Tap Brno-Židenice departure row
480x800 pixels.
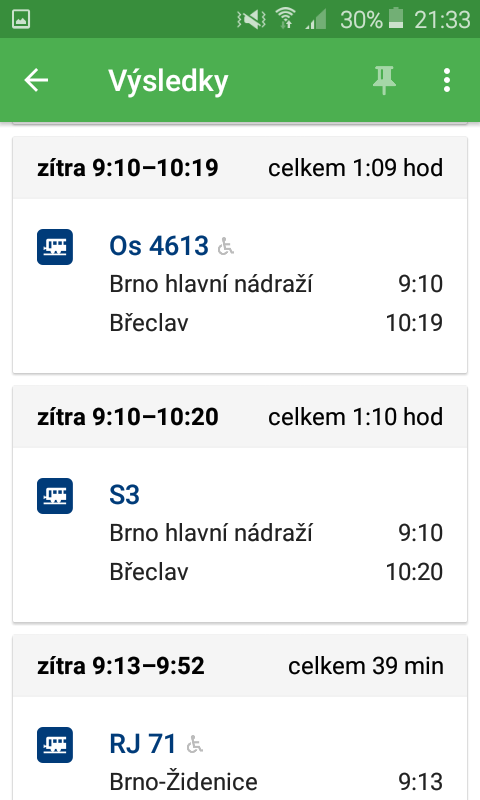[x=276, y=782]
